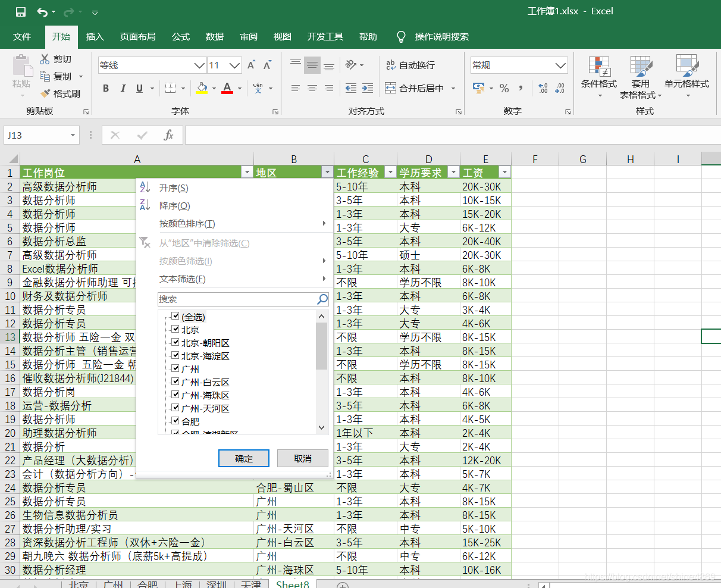Screen dimensions: 721x588
Task: Uncheck the 广州-天河区 checkbox
Action: 175,408
